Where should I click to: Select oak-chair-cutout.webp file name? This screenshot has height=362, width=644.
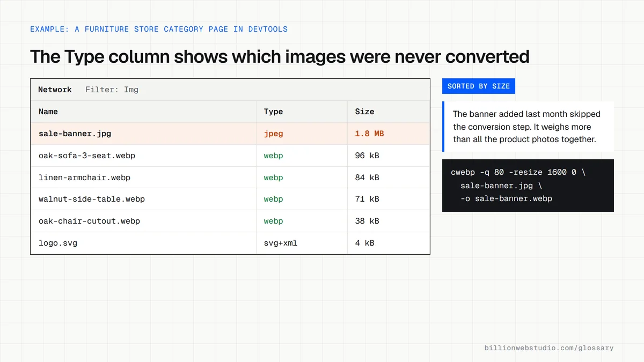pos(89,221)
